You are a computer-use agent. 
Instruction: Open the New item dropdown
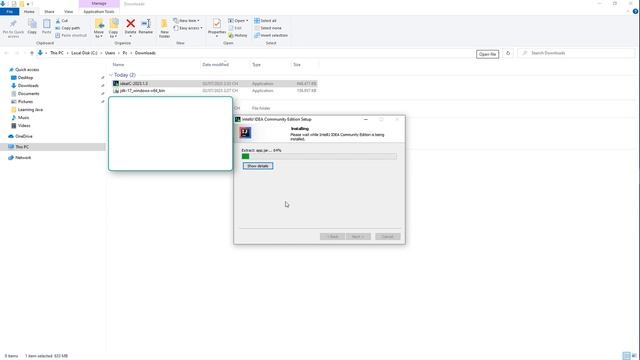click(x=187, y=21)
